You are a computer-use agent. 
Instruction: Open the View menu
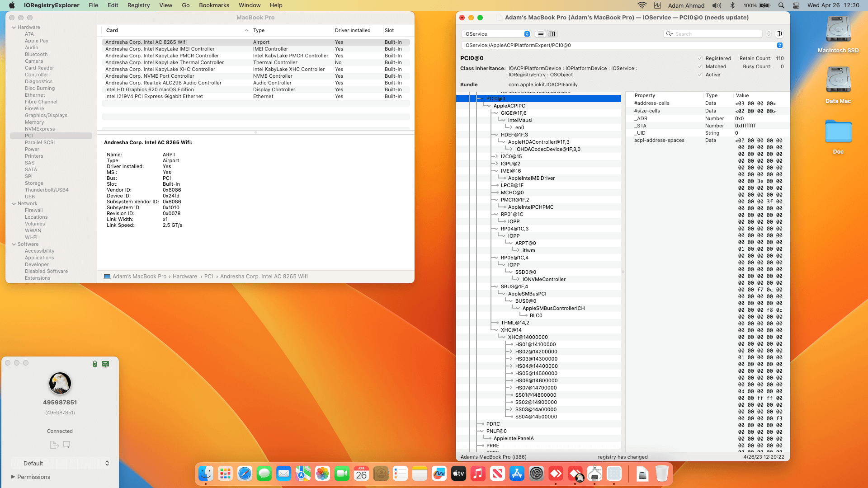tap(166, 5)
